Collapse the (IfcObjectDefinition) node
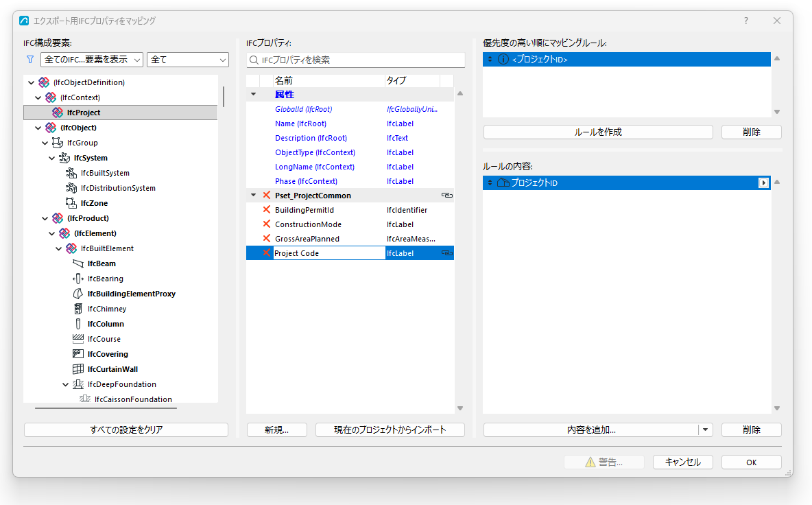Image resolution: width=812 pixels, height=505 pixels. (x=31, y=82)
